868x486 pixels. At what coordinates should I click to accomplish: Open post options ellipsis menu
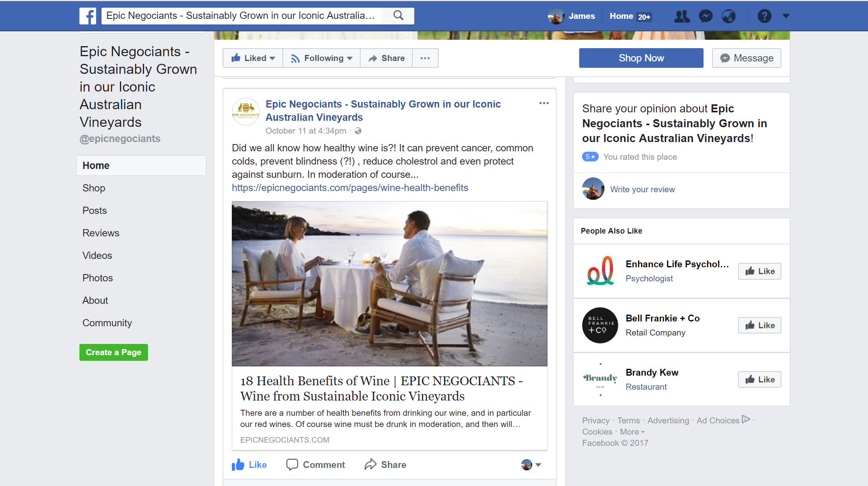tap(544, 103)
